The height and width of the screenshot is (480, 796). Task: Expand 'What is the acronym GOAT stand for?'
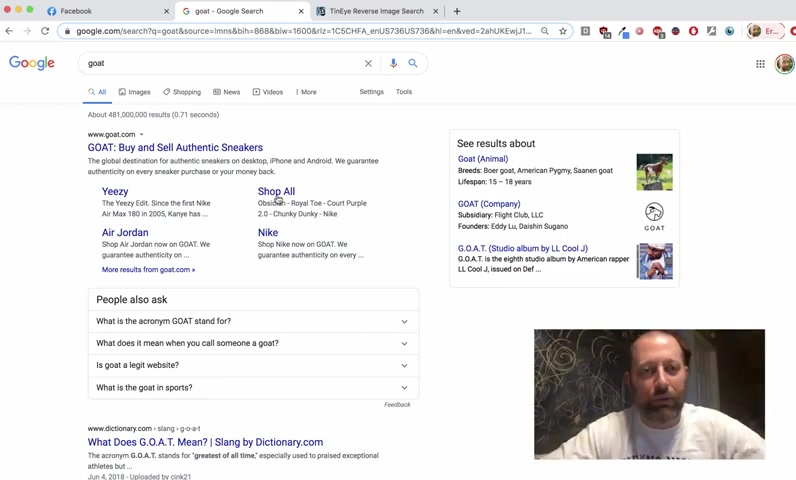[253, 321]
